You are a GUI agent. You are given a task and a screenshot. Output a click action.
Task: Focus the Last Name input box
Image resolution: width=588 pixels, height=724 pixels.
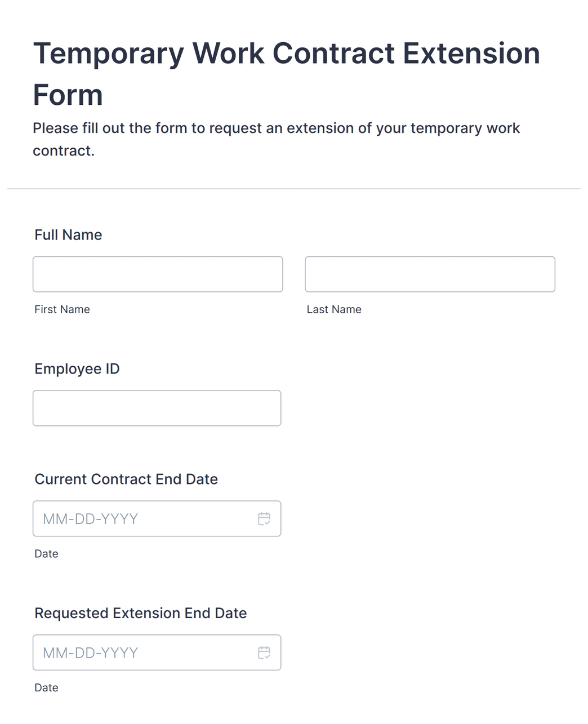(x=430, y=274)
